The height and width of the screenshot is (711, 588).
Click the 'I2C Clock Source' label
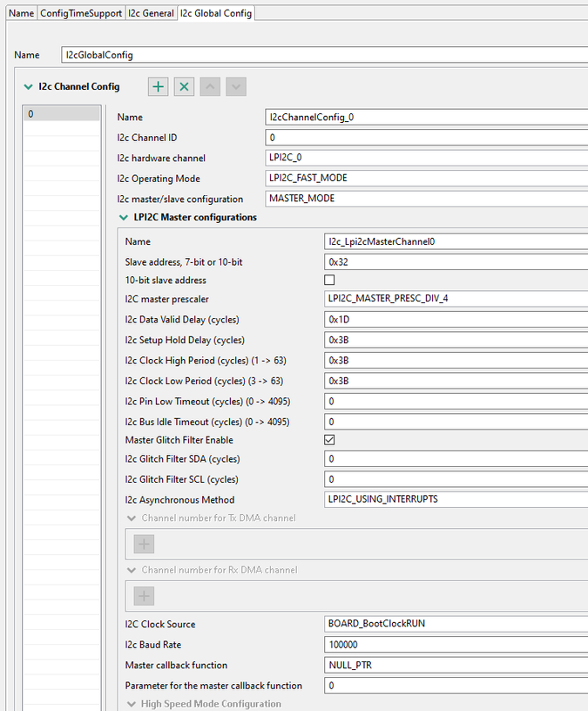pos(160,625)
